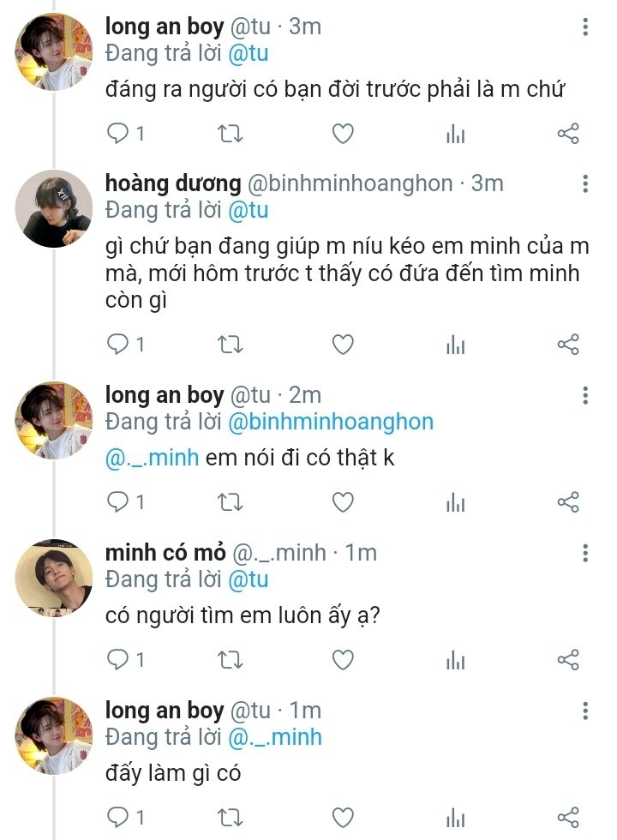This screenshot has height=840, width=617.
Task: Open more options menu on minh có mỏ's tweet
Action: tap(585, 553)
